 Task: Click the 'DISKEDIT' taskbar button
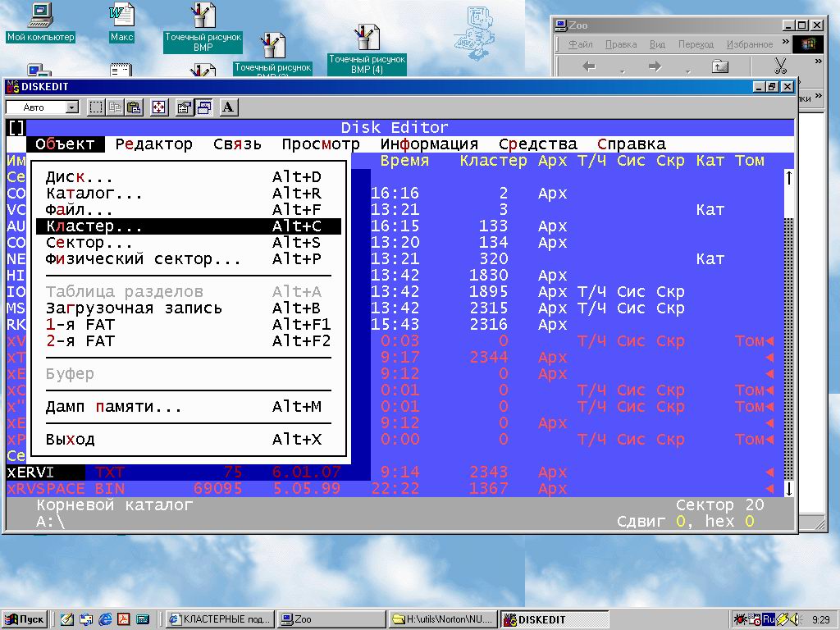click(x=555, y=619)
